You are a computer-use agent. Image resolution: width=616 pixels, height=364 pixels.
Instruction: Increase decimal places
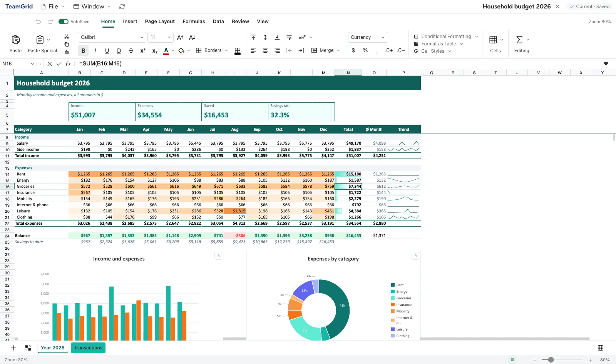[x=389, y=50]
